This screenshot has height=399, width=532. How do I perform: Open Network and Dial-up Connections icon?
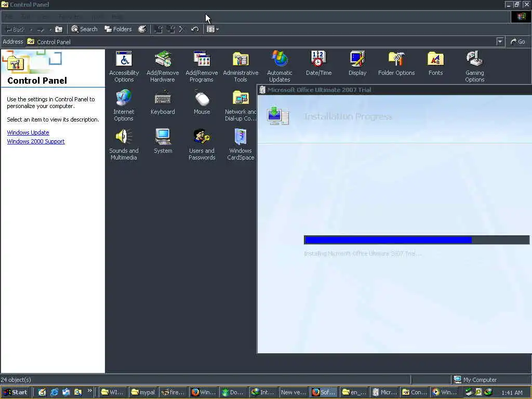[240, 105]
